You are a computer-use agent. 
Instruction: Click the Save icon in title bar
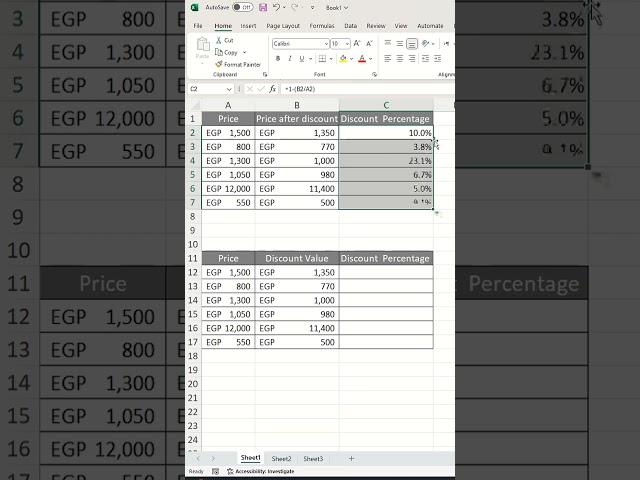(x=263, y=7)
